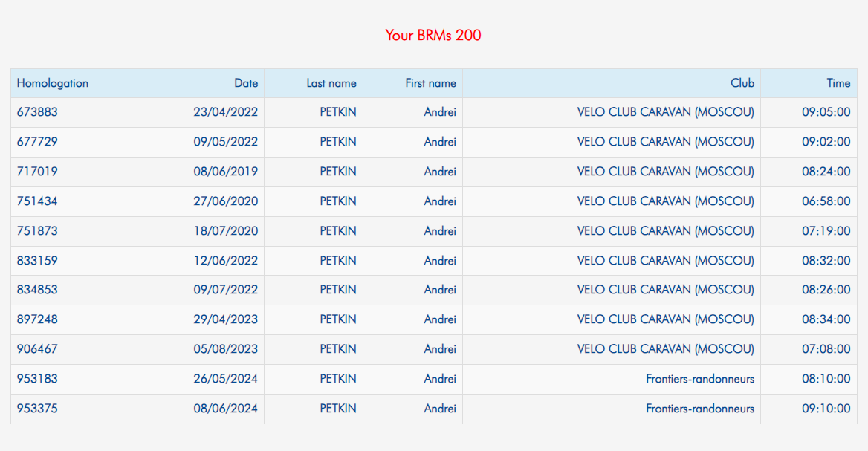Click the date 27/06/2020
The height and width of the screenshot is (451, 868).
click(x=225, y=201)
